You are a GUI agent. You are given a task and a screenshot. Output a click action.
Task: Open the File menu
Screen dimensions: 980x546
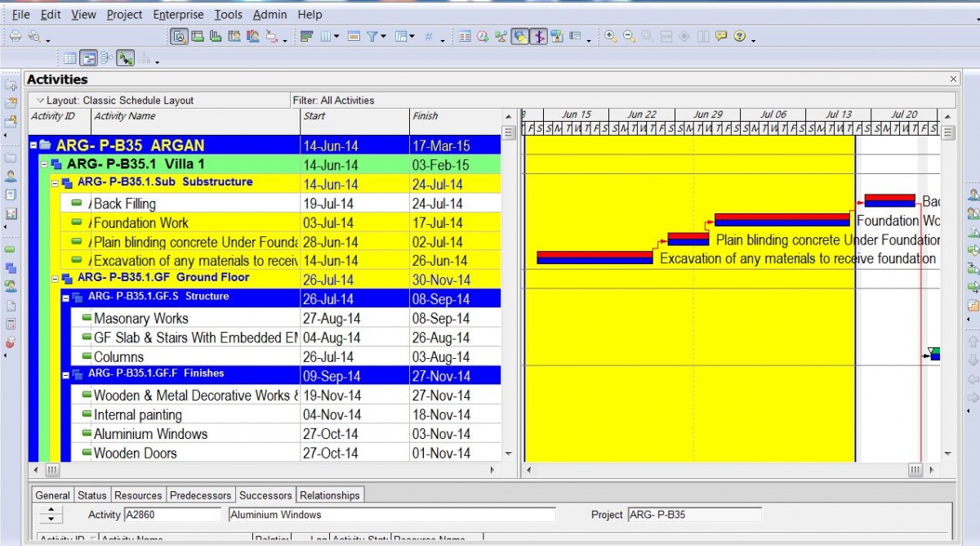click(21, 14)
